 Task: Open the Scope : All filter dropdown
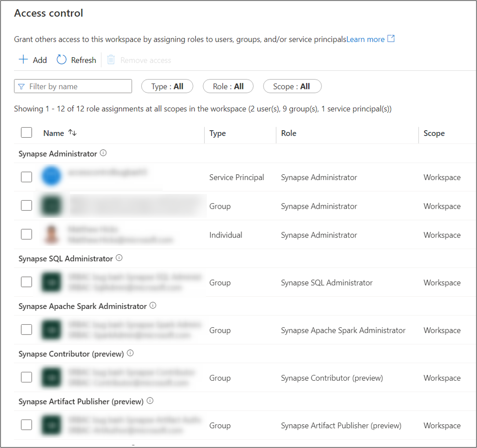click(x=292, y=86)
